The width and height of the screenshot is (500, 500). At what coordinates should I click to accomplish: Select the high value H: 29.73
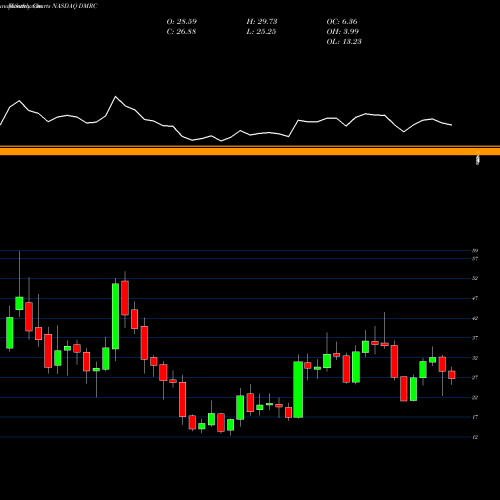pyautogui.click(x=262, y=22)
